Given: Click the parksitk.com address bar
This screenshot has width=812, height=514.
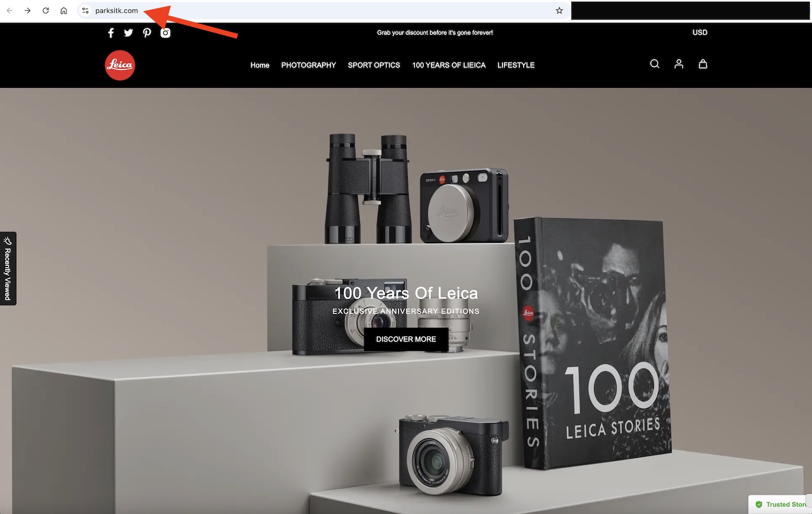Looking at the screenshot, I should coord(304,11).
